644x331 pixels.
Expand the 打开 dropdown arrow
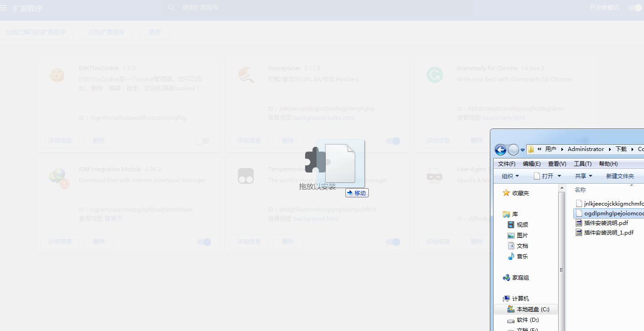pos(559,176)
